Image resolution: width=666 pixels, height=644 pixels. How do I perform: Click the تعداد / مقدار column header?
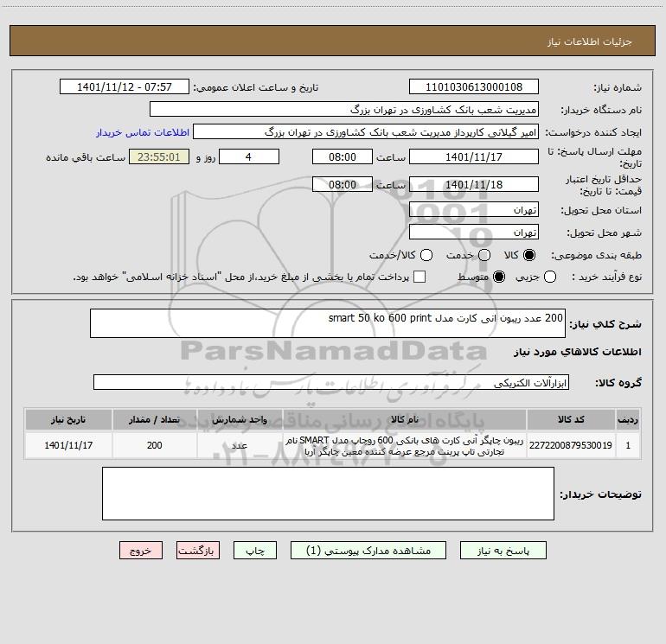coord(155,419)
